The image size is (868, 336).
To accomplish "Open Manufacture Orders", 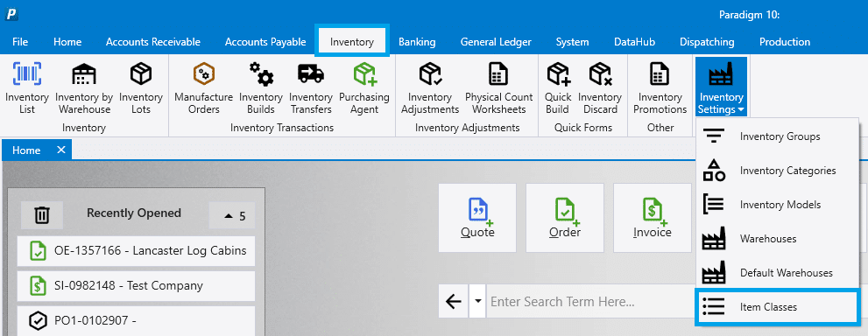I will [x=204, y=88].
